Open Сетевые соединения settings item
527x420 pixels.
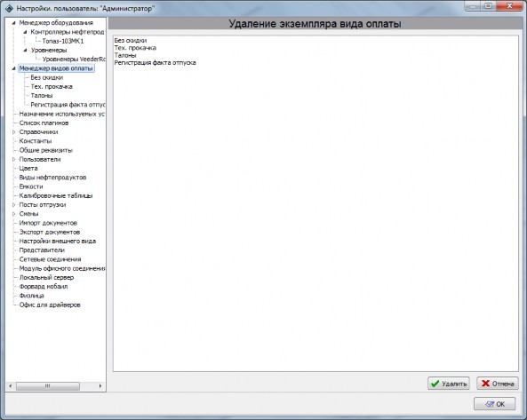click(x=50, y=259)
